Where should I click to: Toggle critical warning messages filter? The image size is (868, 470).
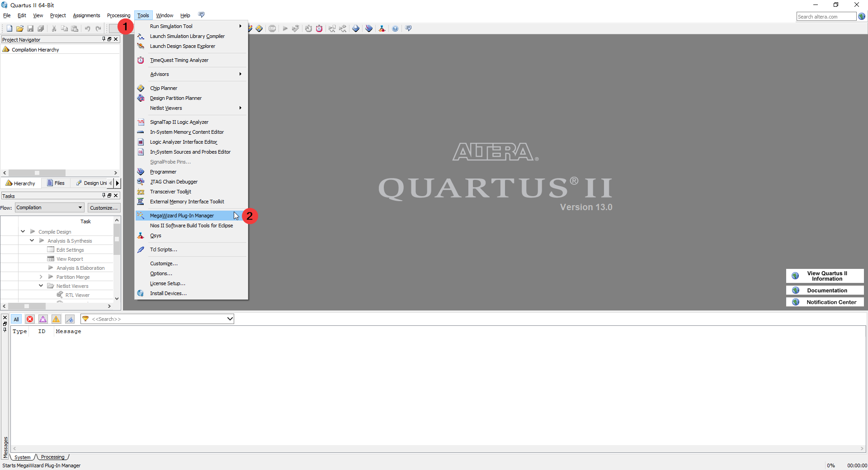[x=43, y=319]
